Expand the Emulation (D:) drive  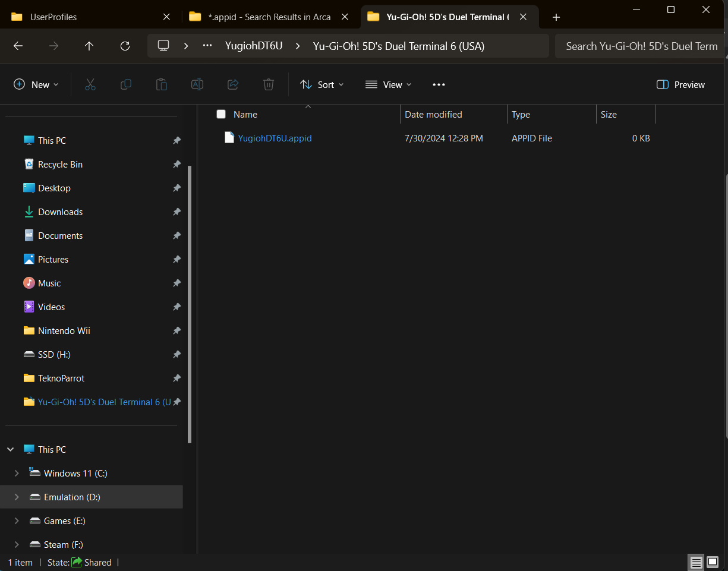click(x=17, y=497)
